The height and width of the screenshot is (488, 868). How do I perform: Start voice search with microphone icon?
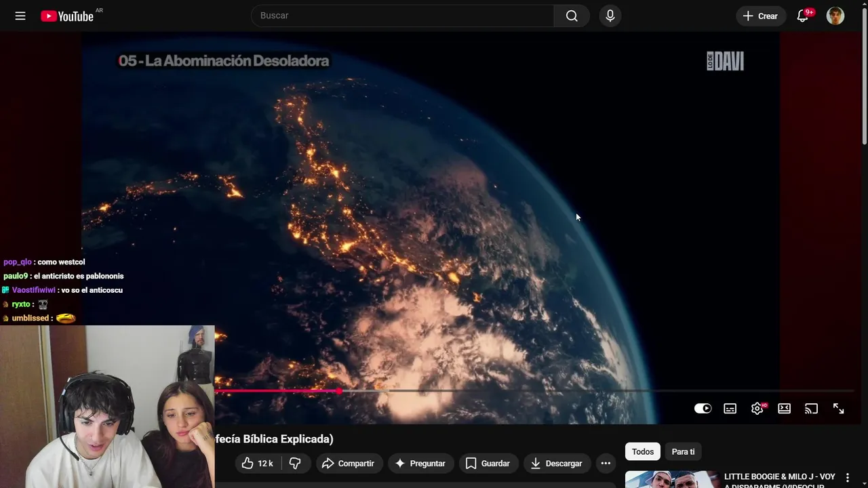click(610, 16)
